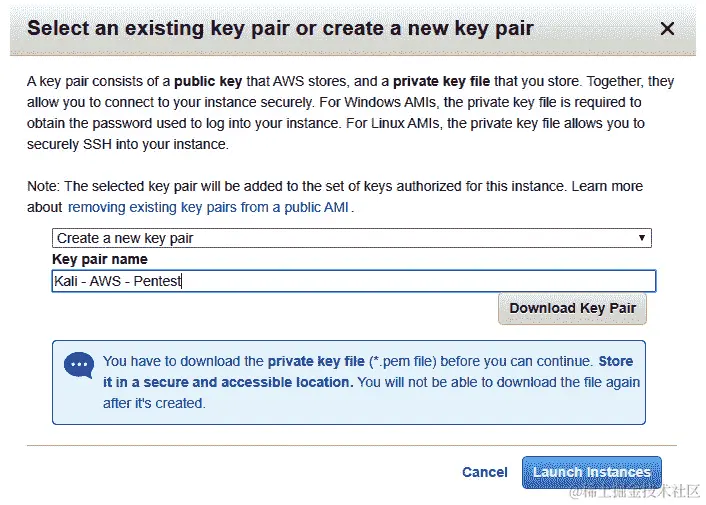Close the key pair dialog with X
Image resolution: width=706 pixels, height=505 pixels.
tap(667, 29)
